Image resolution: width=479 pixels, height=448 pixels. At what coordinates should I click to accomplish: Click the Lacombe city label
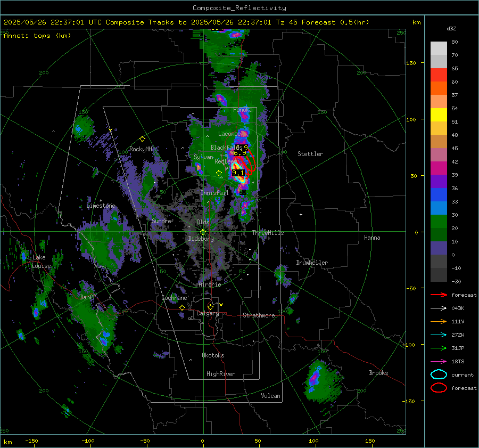point(229,134)
